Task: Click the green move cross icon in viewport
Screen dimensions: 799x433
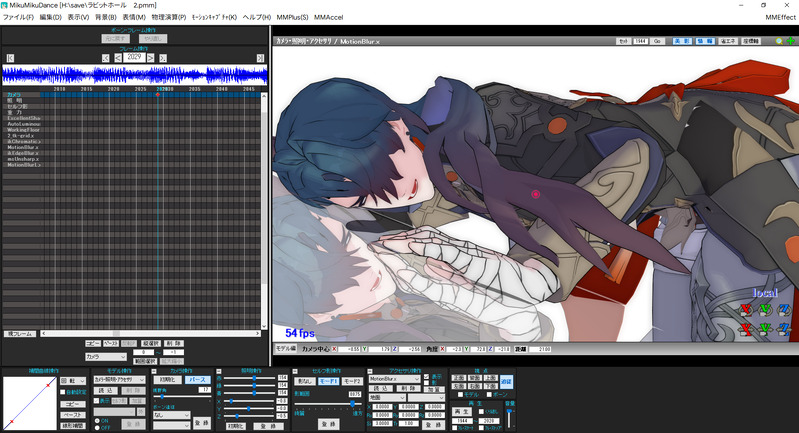Action: pos(791,41)
